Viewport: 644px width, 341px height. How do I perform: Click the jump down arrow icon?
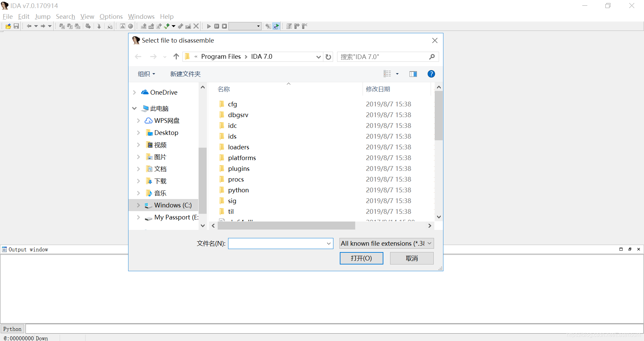(99, 26)
